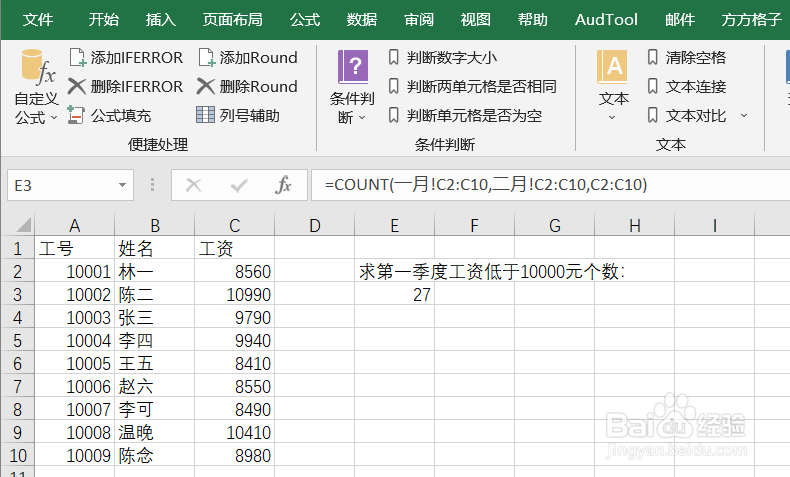Click the 添加IFERROR icon button

78,57
